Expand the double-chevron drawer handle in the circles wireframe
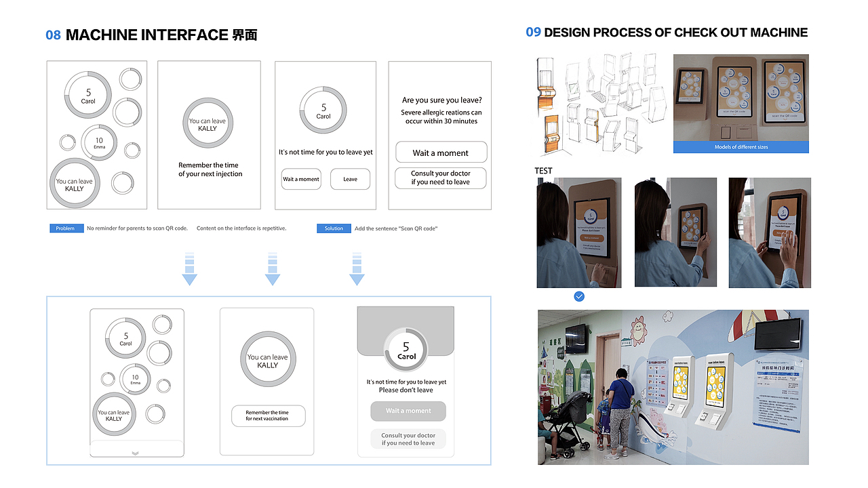The width and height of the screenshot is (868, 488). coord(136,453)
